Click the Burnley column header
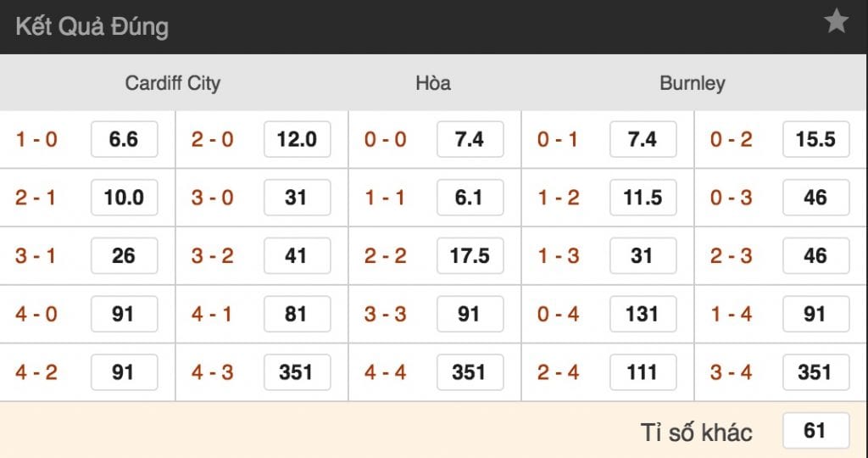 click(x=693, y=83)
